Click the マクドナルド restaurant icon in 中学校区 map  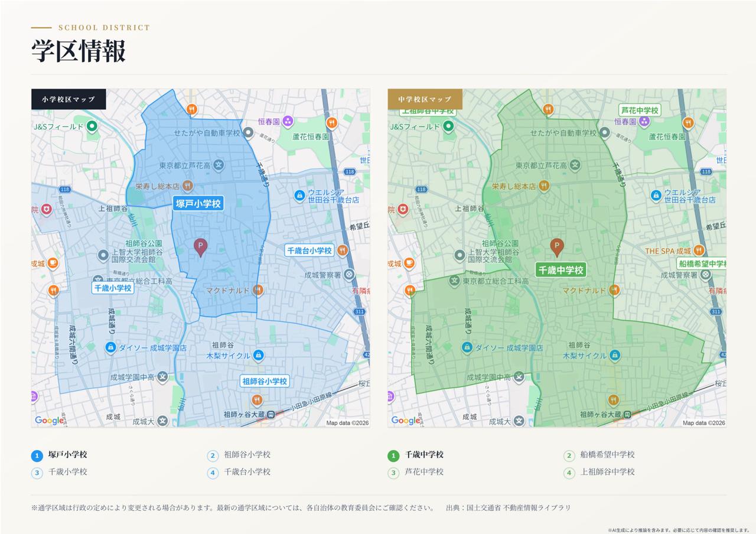click(x=614, y=290)
